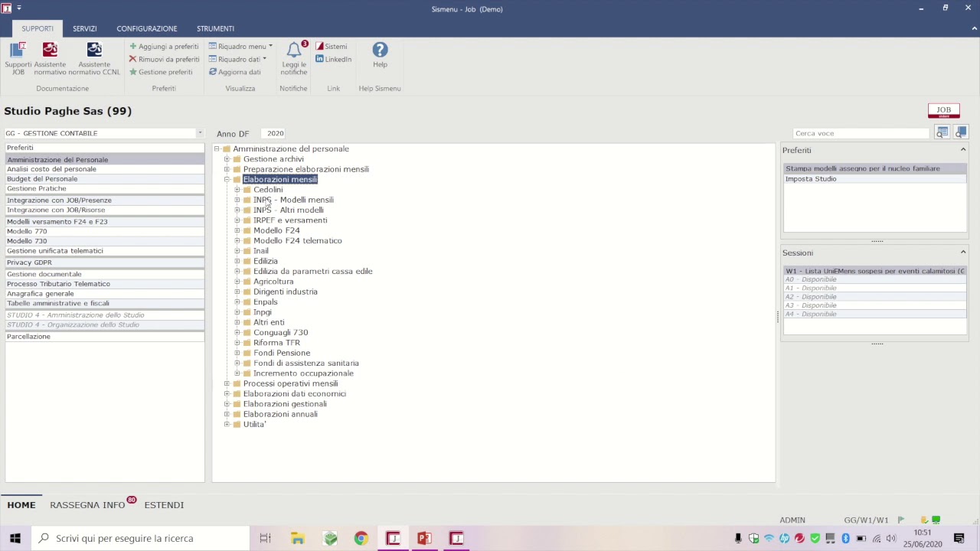
Task: Click green flag icon in status bar
Action: (900, 520)
